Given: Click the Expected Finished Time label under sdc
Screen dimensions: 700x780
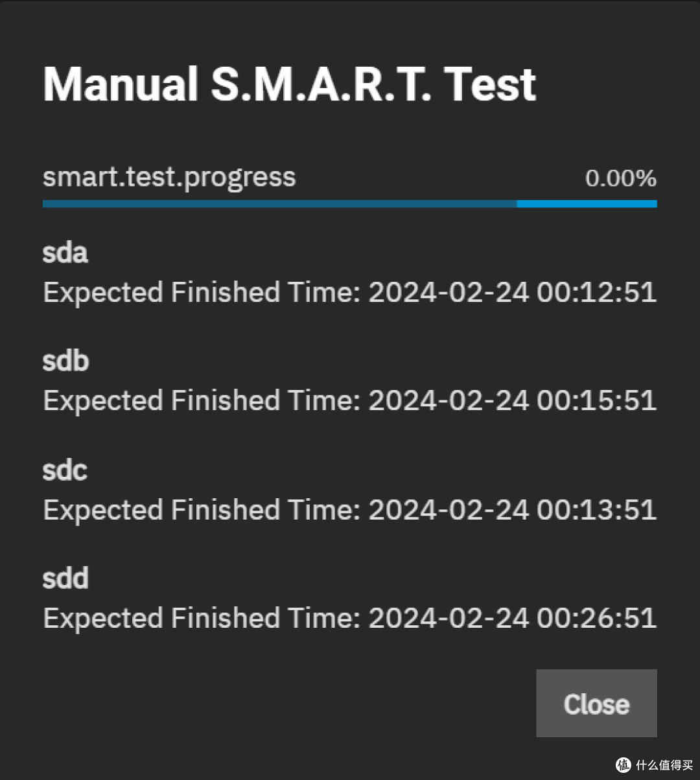Looking at the screenshot, I should [202, 510].
